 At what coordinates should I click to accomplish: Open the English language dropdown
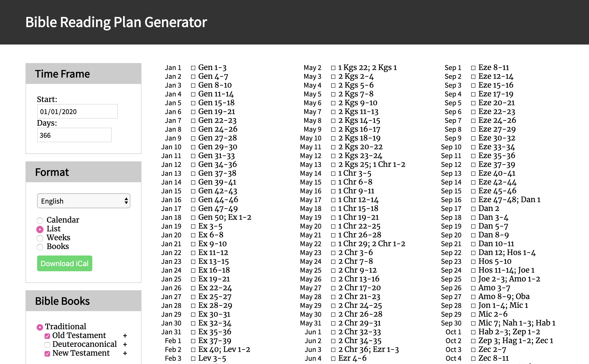[83, 201]
